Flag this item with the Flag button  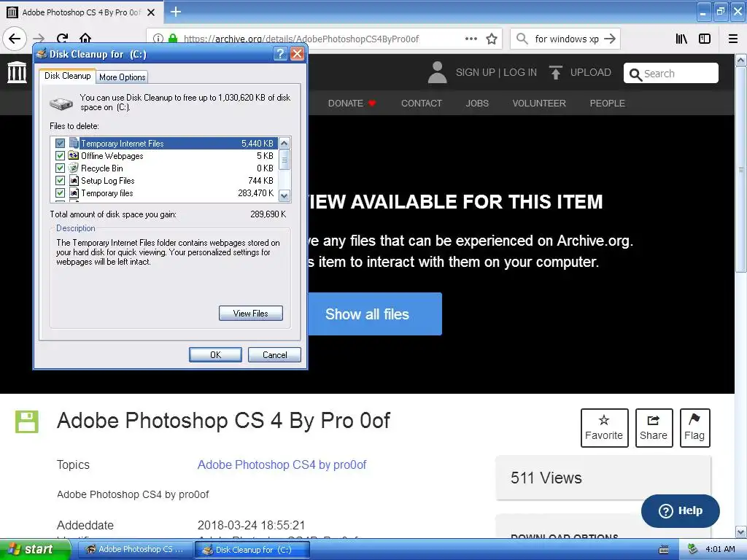click(x=694, y=427)
